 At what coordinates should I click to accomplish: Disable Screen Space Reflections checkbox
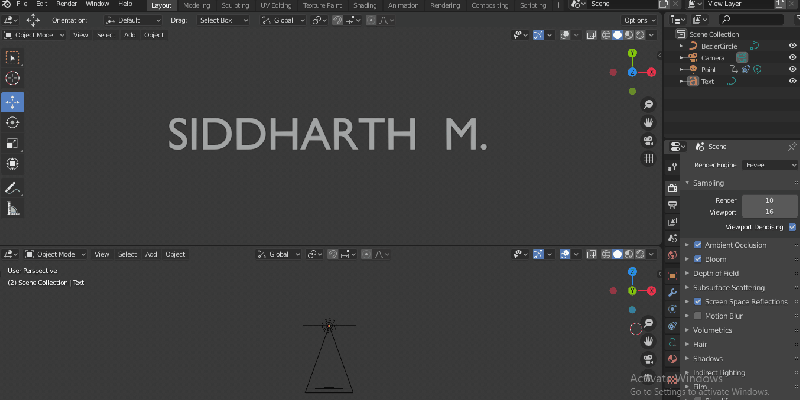click(697, 302)
